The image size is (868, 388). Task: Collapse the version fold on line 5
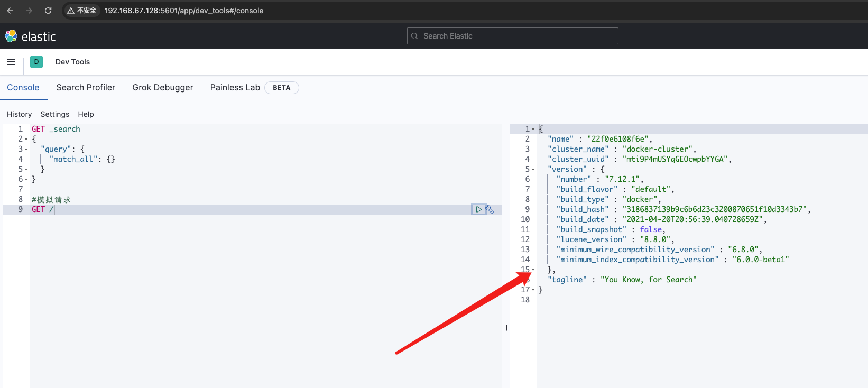tap(533, 169)
